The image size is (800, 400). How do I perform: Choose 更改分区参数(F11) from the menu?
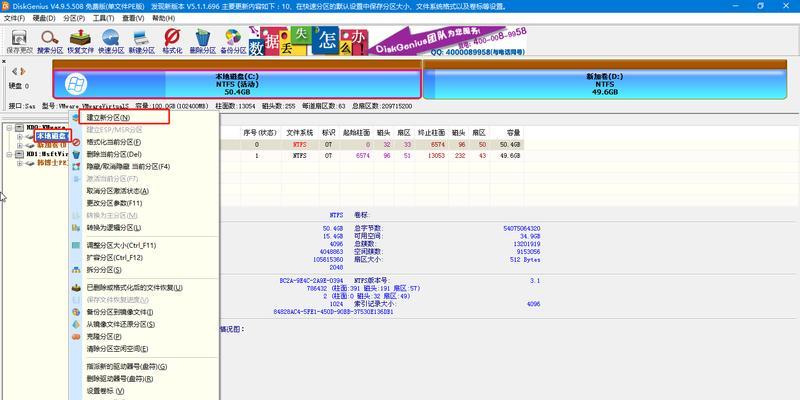tap(114, 203)
